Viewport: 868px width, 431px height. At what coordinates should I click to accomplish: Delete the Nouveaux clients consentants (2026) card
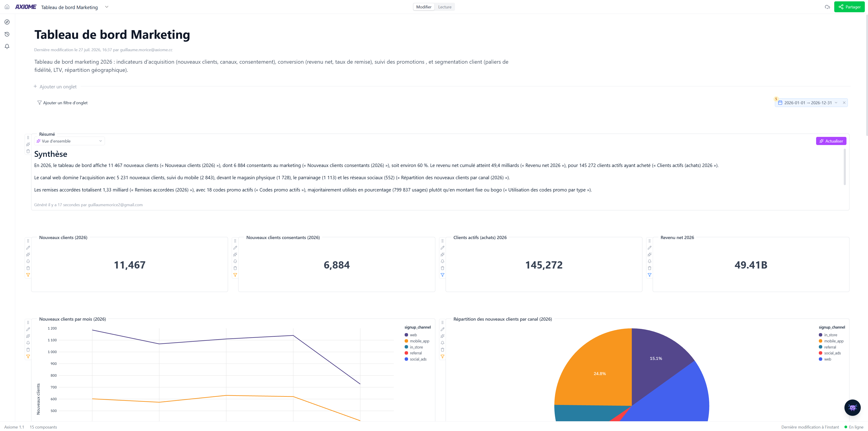(x=235, y=268)
